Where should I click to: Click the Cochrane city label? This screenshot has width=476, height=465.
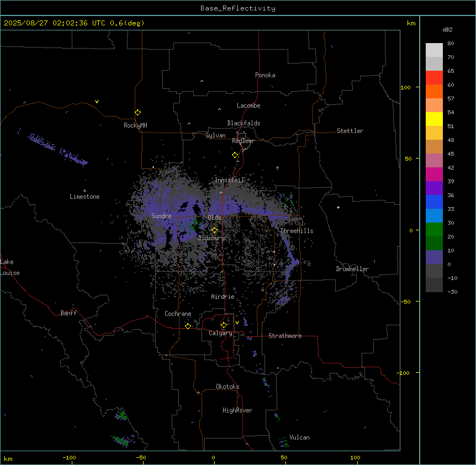point(178,314)
